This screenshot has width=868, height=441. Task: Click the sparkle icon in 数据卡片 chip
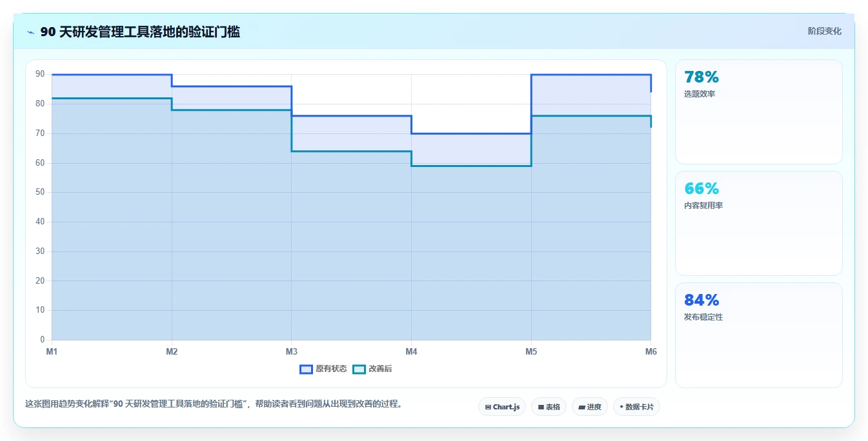[x=621, y=407]
